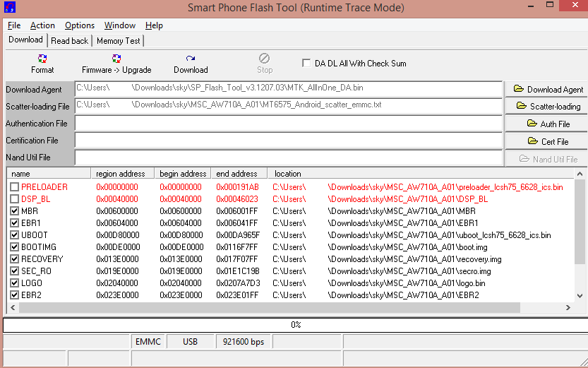Click the 0% progress bar
This screenshot has width=588, height=368.
296,324
